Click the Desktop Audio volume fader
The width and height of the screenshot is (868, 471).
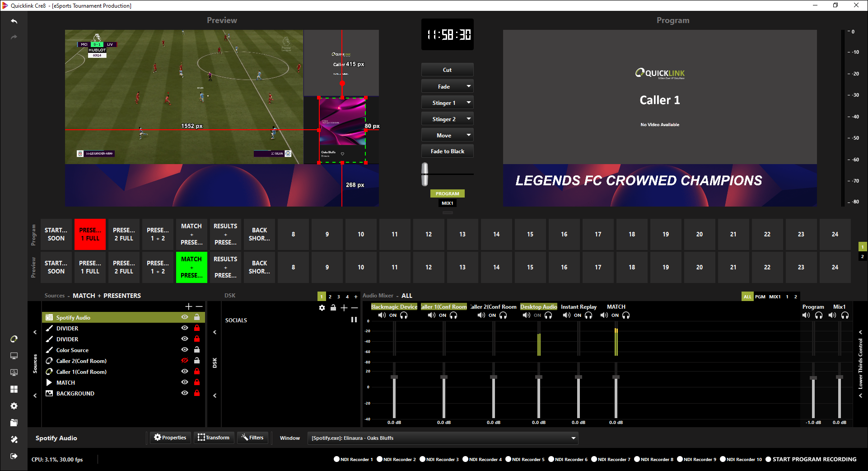539,377
